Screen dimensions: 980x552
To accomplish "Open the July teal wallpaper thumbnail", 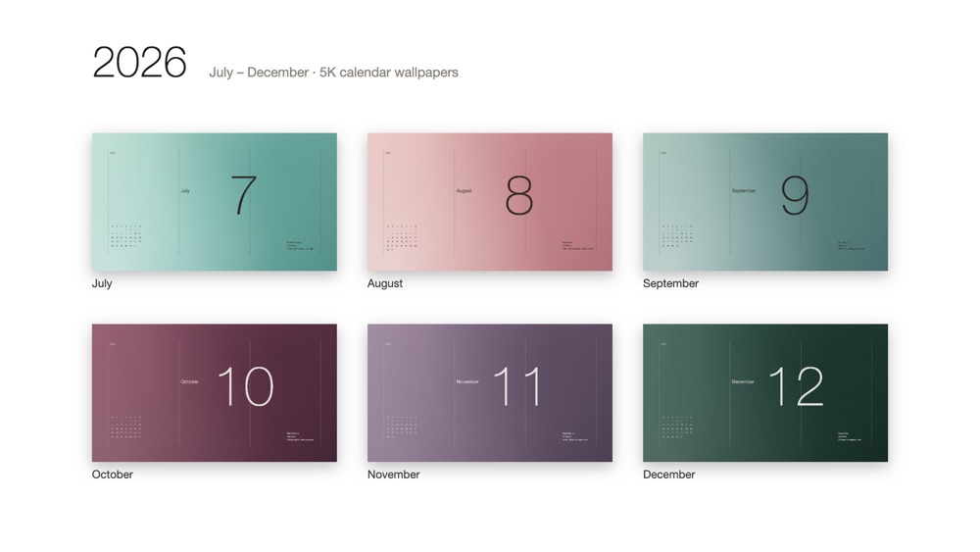I will (x=215, y=202).
